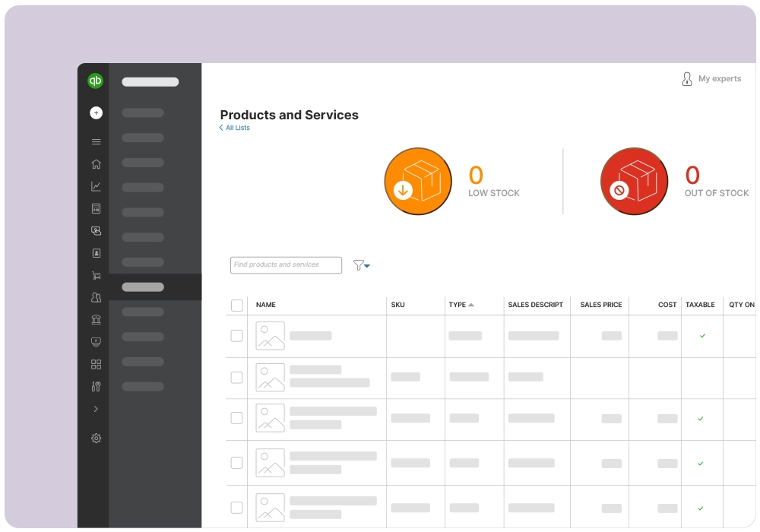Click the Sales receipt icon in sidebar
760x532 pixels.
click(96, 230)
